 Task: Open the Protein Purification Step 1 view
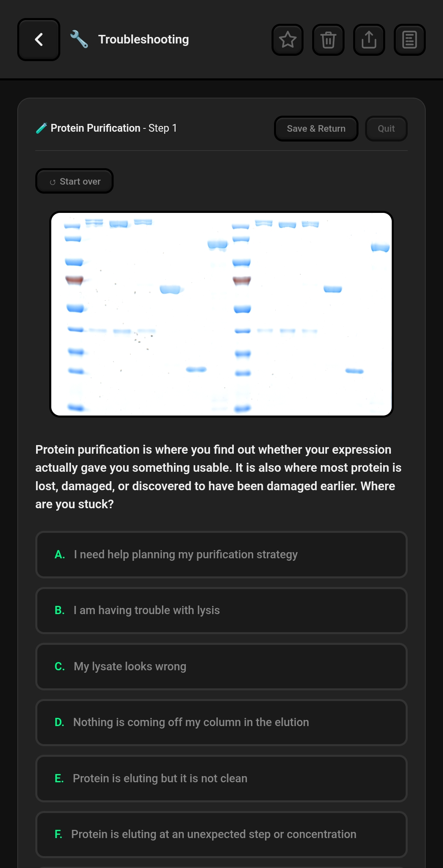113,128
